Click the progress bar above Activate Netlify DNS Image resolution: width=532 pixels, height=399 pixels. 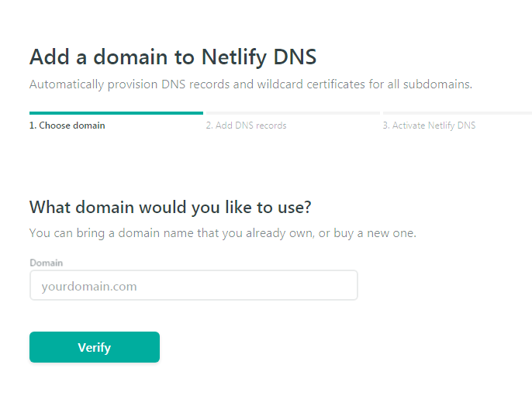(x=456, y=113)
